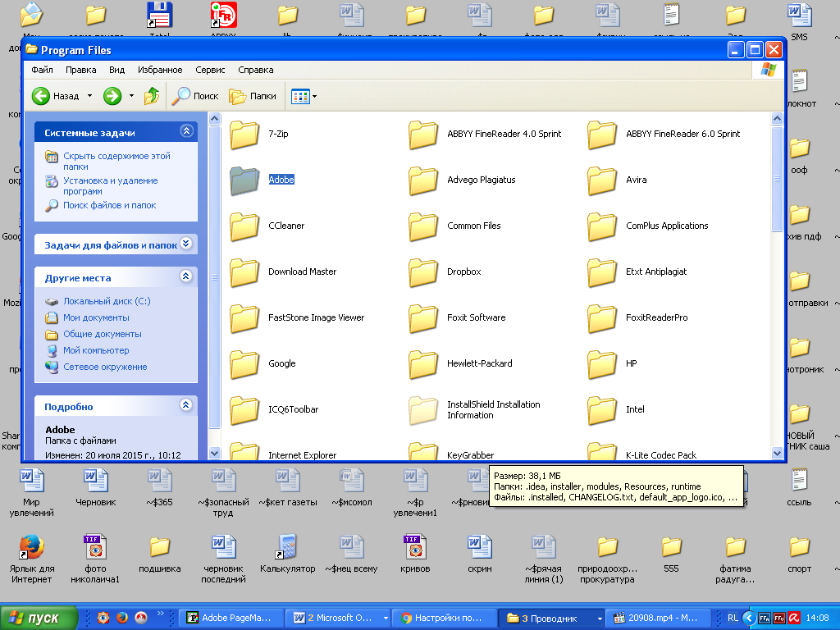Select the Google folder icon

pos(244,364)
